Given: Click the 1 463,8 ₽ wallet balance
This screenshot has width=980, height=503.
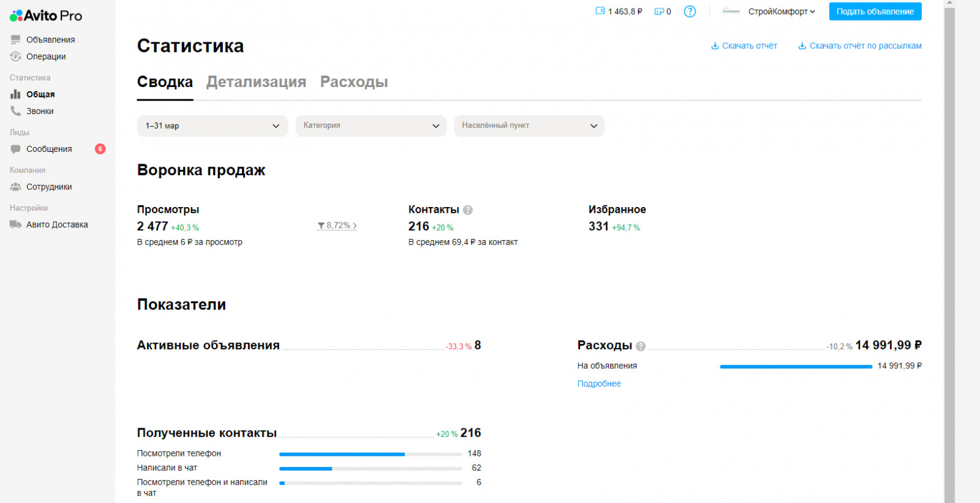Looking at the screenshot, I should (625, 12).
